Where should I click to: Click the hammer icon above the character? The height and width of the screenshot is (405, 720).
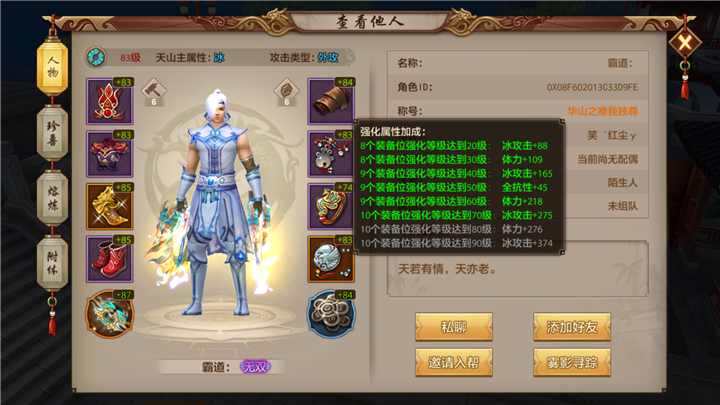click(154, 91)
